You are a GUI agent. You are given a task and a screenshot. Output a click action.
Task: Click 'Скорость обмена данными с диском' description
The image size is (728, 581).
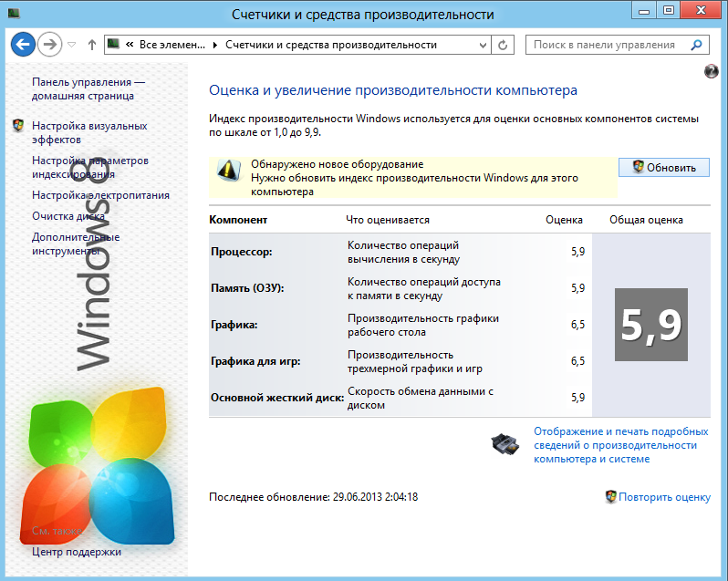click(421, 399)
